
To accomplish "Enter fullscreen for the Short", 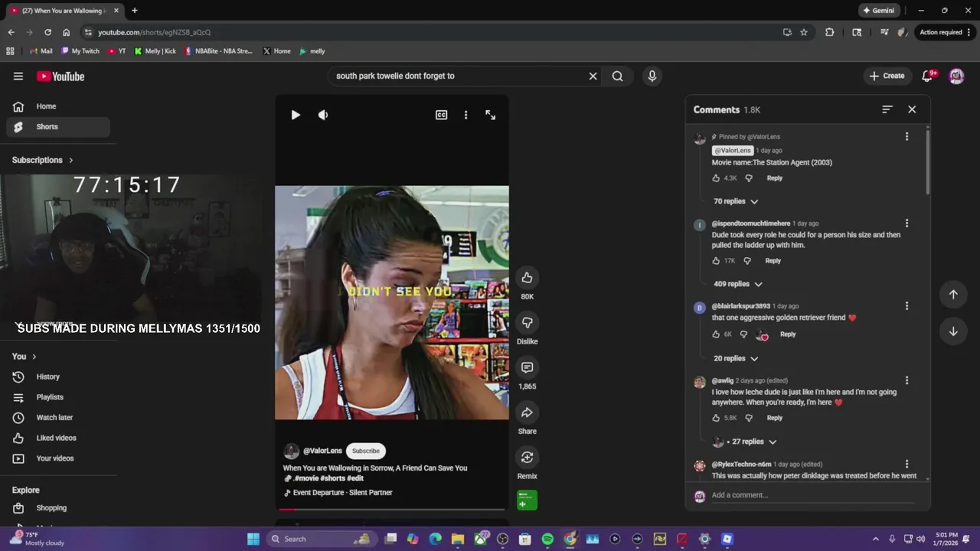I will 491,115.
